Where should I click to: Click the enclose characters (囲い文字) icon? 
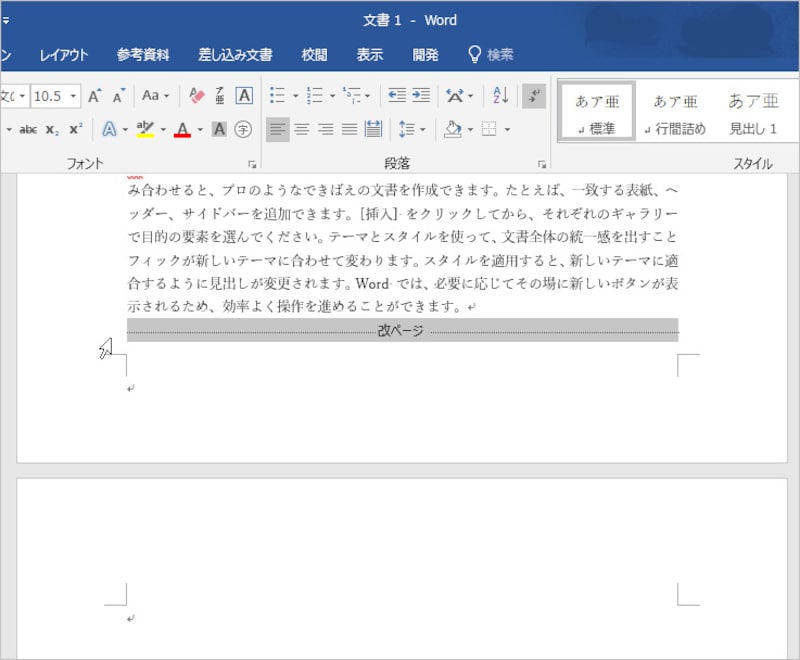[243, 130]
